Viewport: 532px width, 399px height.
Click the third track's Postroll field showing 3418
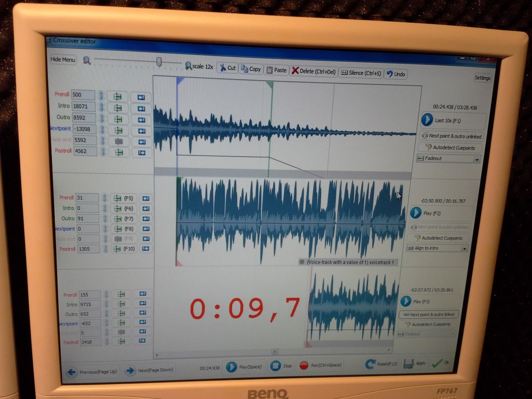(91, 342)
